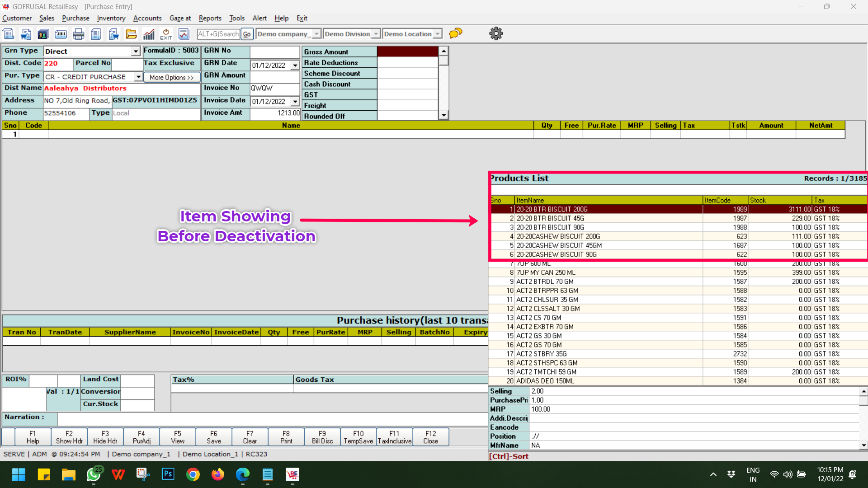The image size is (868, 488).
Task: Expand the Grn Type dropdown
Action: 135,52
